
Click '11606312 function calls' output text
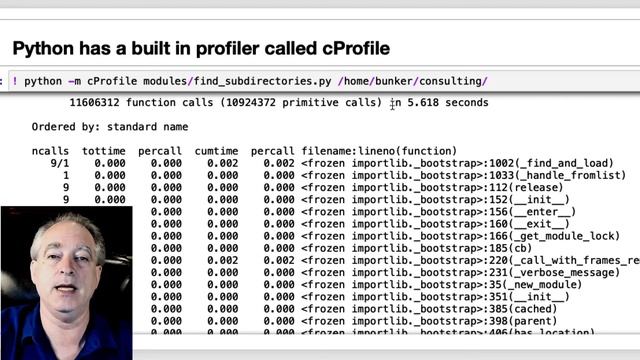[x=141, y=102]
